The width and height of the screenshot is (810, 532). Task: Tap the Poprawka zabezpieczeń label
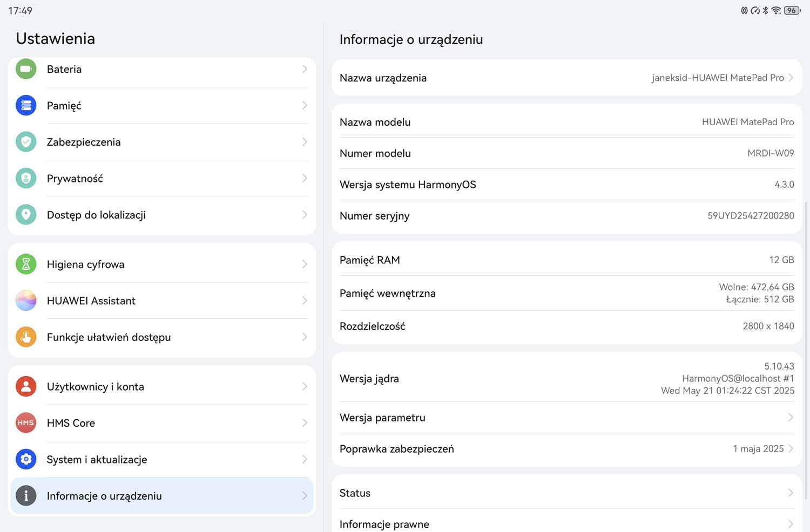click(397, 449)
